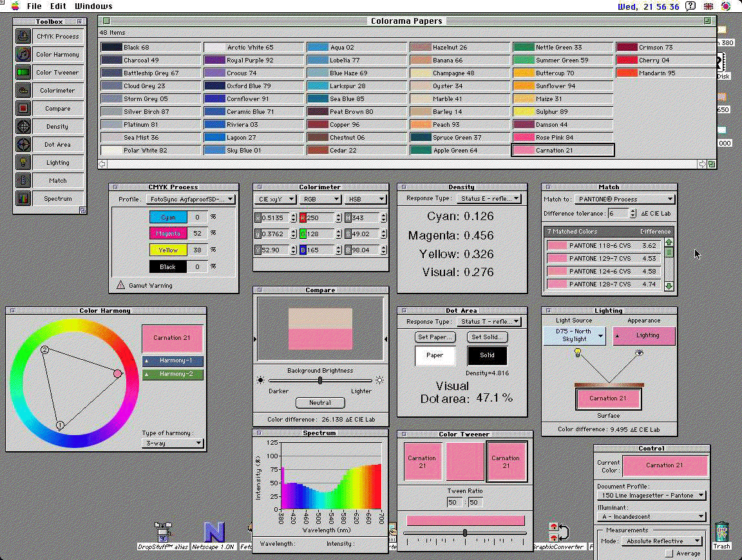Select harmony node 1 on color wheel
742x560 pixels.
tap(60, 425)
